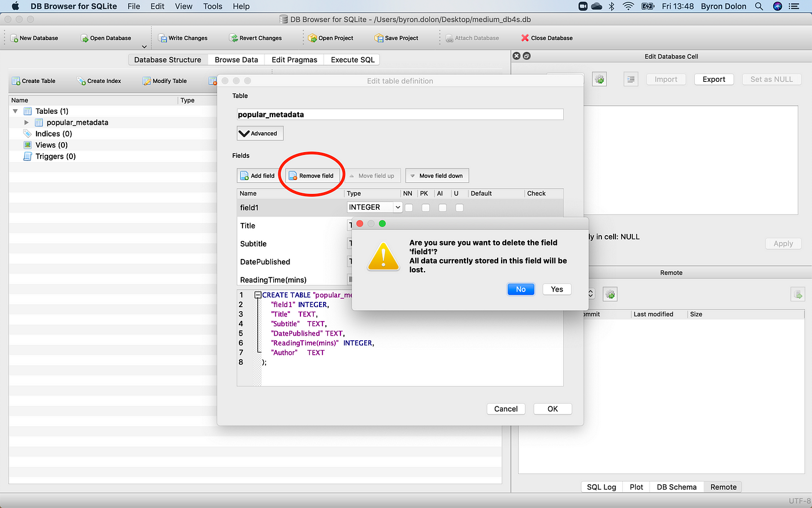Image resolution: width=812 pixels, height=508 pixels.
Task: Expand the popular_metadata table node
Action: point(27,123)
